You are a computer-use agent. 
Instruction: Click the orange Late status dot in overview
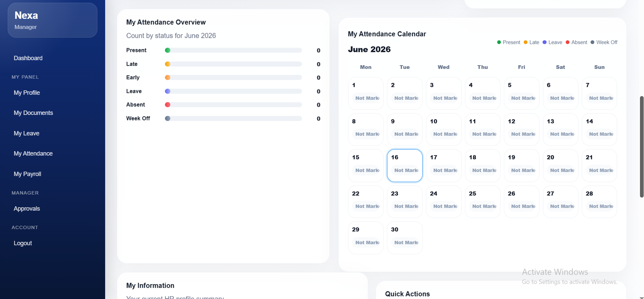pos(168,64)
